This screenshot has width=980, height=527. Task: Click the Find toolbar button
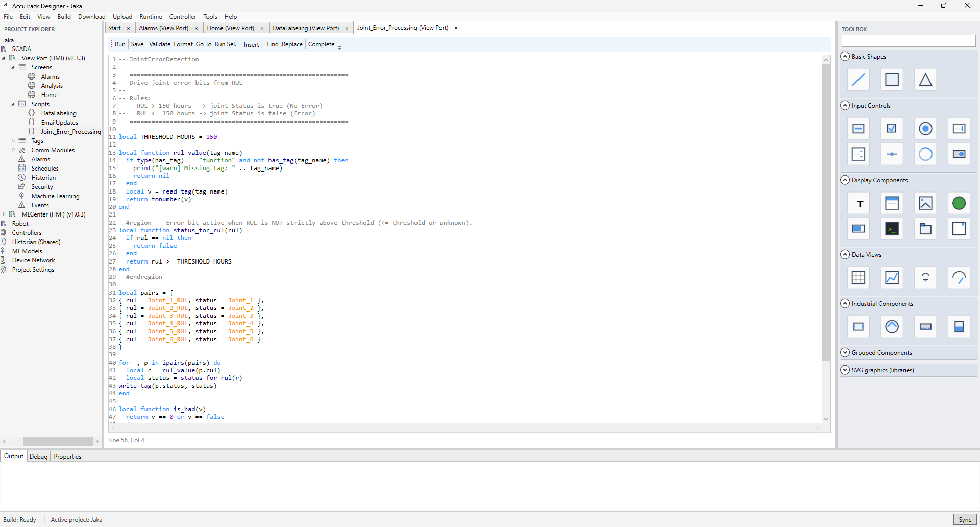(273, 44)
